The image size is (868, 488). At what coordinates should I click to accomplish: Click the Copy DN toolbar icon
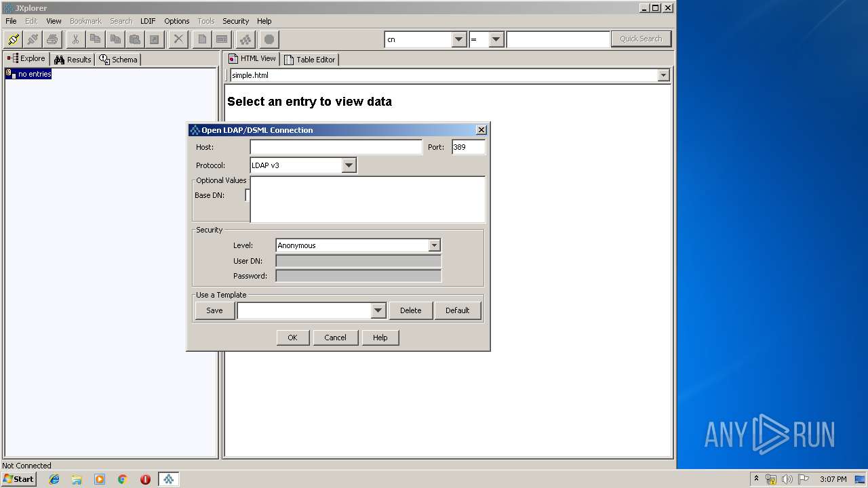115,39
